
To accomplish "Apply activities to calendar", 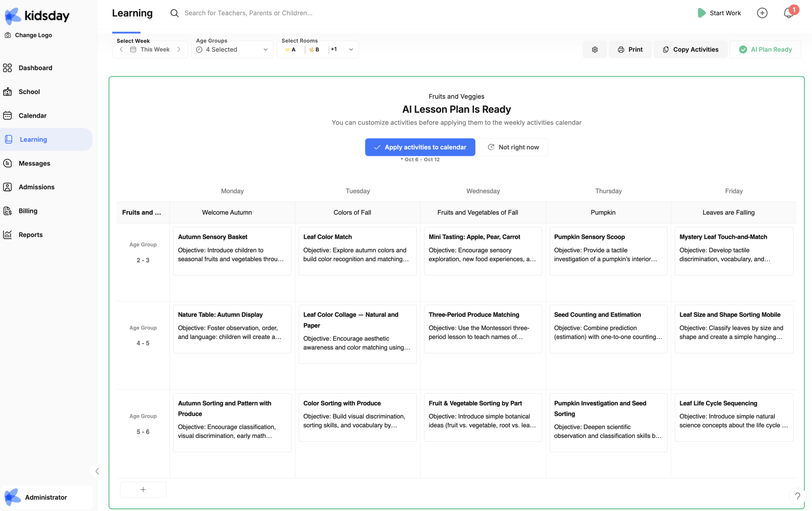I will 420,147.
